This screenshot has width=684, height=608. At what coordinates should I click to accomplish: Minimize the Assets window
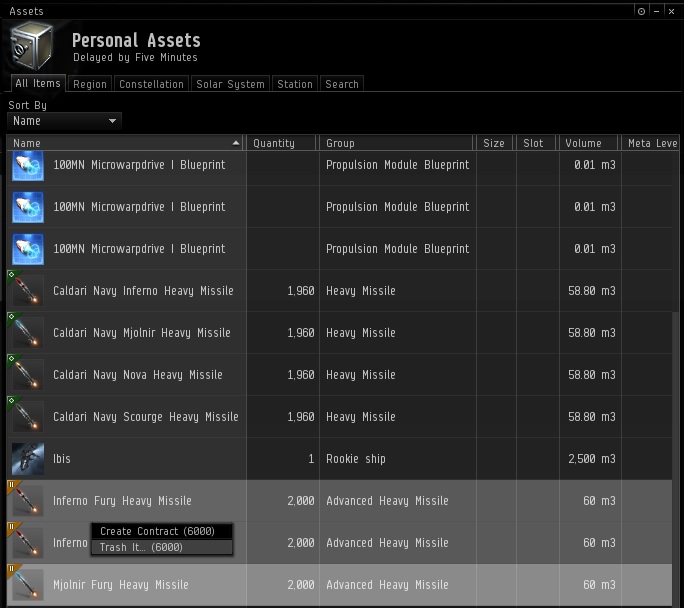[x=657, y=11]
